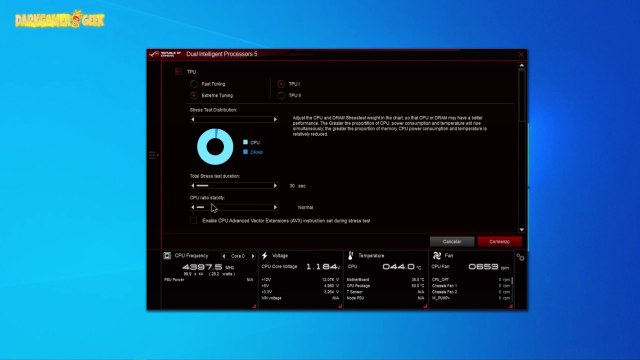Decrease Total Stress test duration left arrow

(x=193, y=186)
